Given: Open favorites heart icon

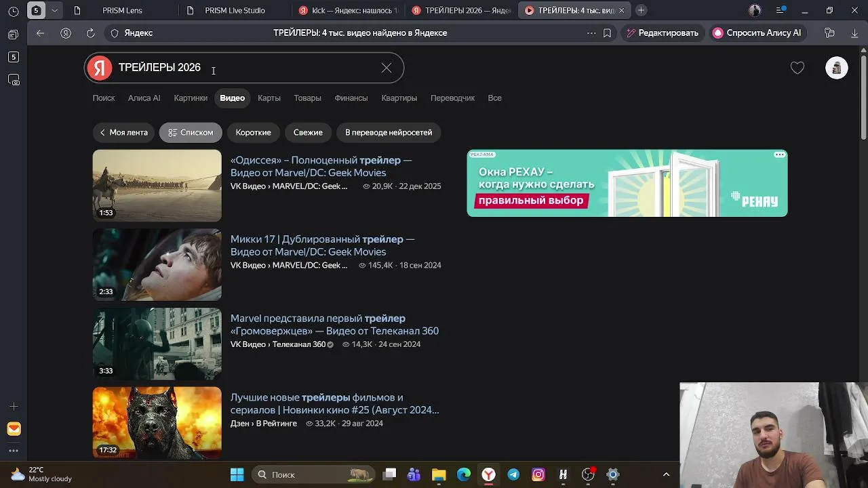Looking at the screenshot, I should tap(797, 68).
